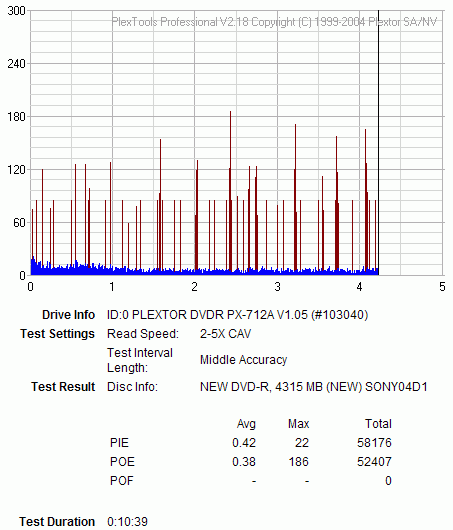
Task: Click the Drive Info label
Action: pos(68,315)
